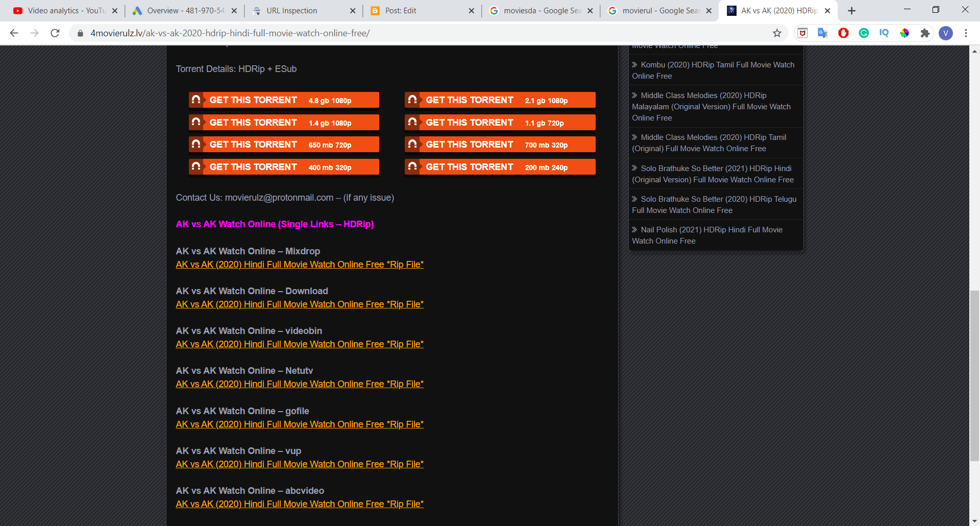The height and width of the screenshot is (526, 980).
Task: Open Nail Polish (2021) HDRip Hindi link
Action: 707,235
